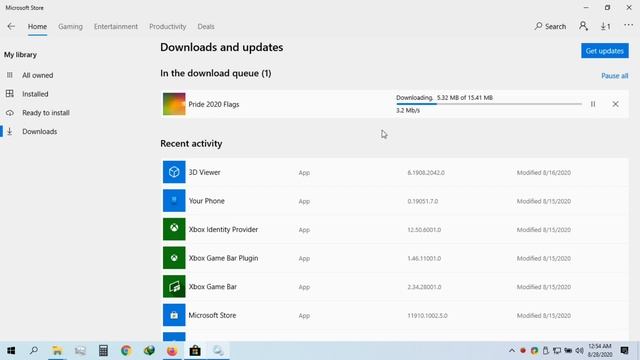The width and height of the screenshot is (640, 360).
Task: Click the Get updates button
Action: pyautogui.click(x=604, y=51)
